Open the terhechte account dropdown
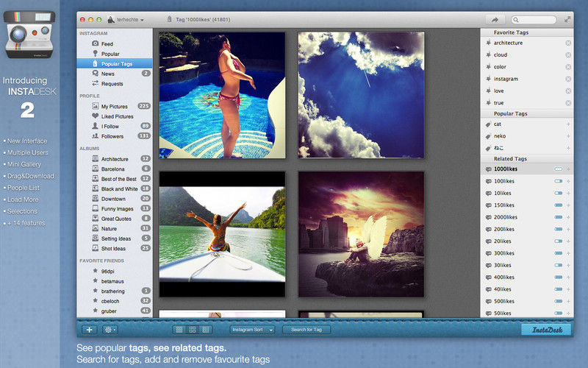The image size is (588, 368). pyautogui.click(x=126, y=20)
